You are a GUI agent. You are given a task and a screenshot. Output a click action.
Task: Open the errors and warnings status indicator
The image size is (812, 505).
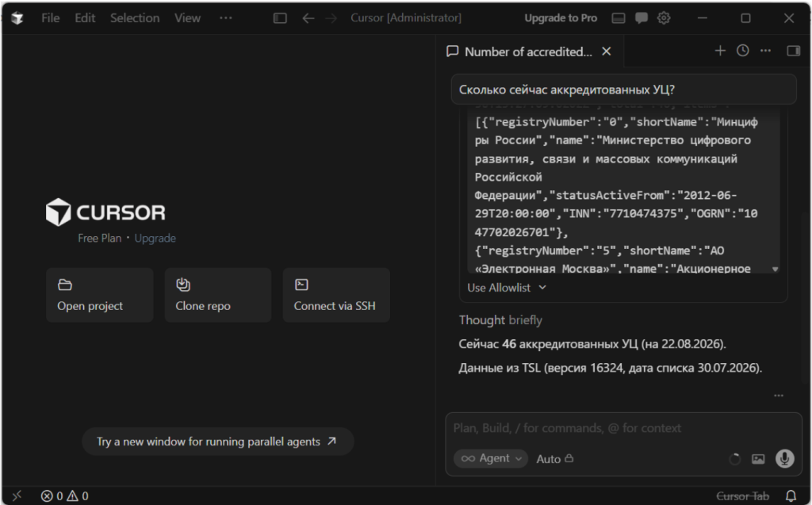click(65, 496)
